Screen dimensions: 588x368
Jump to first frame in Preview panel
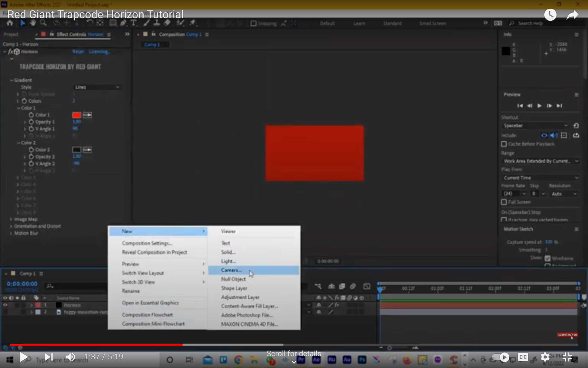(520, 106)
